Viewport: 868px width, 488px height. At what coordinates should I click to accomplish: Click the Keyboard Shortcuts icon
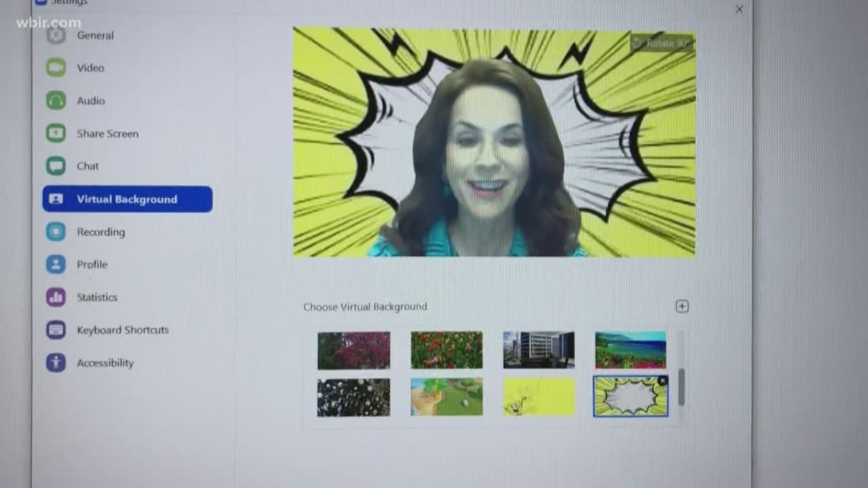(56, 330)
